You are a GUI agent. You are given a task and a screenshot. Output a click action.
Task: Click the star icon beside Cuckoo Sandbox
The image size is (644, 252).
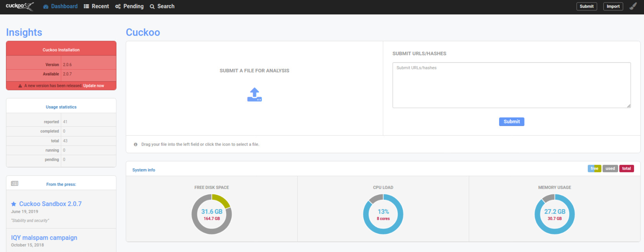tap(14, 204)
